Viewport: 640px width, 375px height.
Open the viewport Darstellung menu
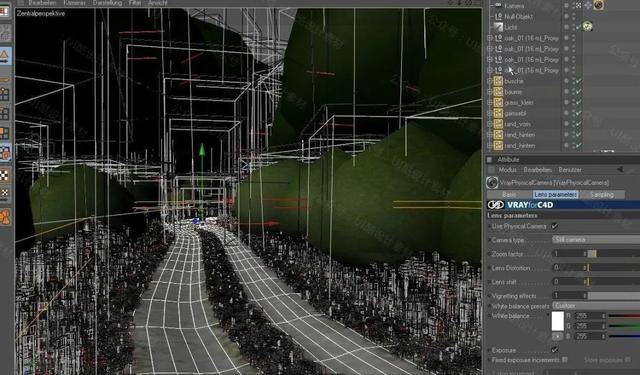(x=107, y=3)
